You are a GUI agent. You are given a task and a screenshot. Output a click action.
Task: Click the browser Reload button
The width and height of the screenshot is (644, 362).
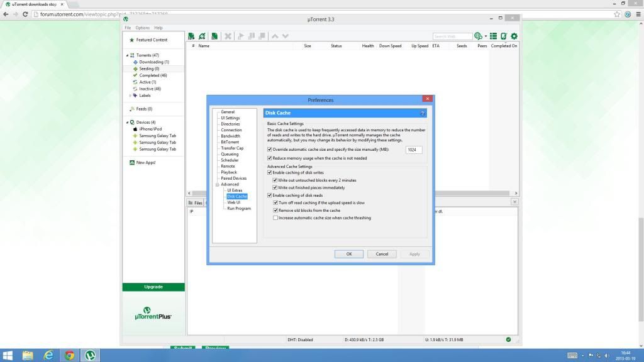tap(25, 14)
